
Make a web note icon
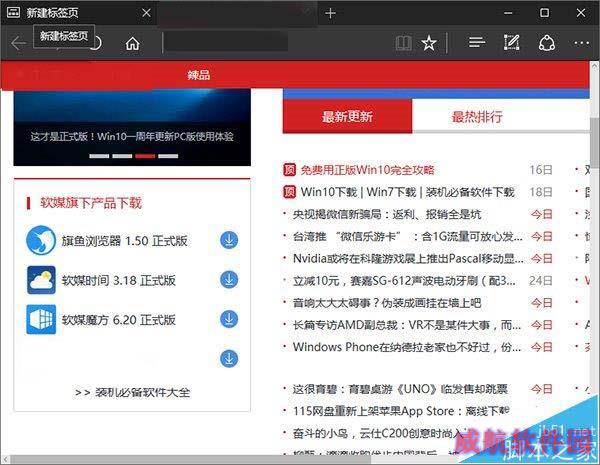(x=512, y=42)
